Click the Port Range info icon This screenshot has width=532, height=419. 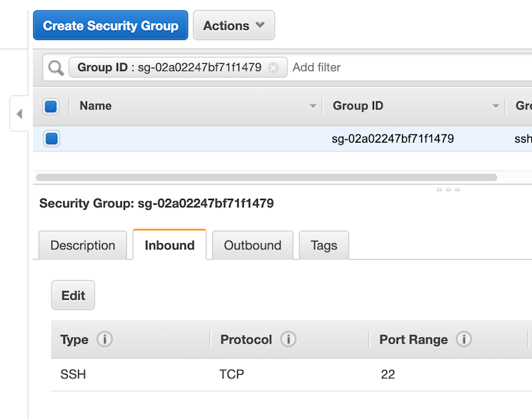point(464,339)
